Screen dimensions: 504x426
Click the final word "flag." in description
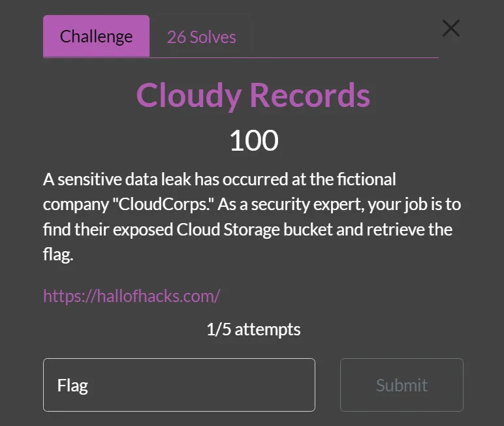tap(58, 255)
